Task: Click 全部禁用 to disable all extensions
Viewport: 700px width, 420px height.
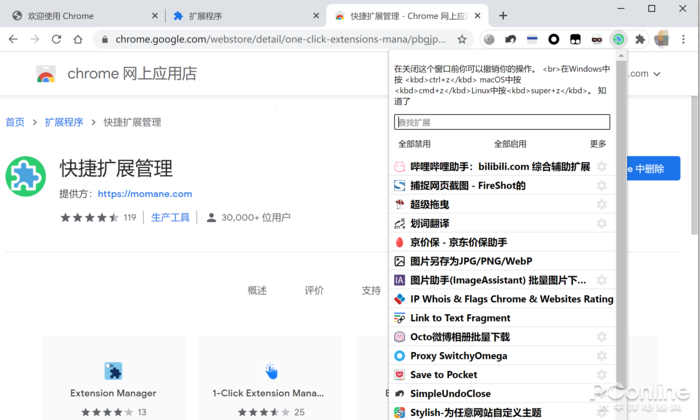Action: click(x=414, y=144)
